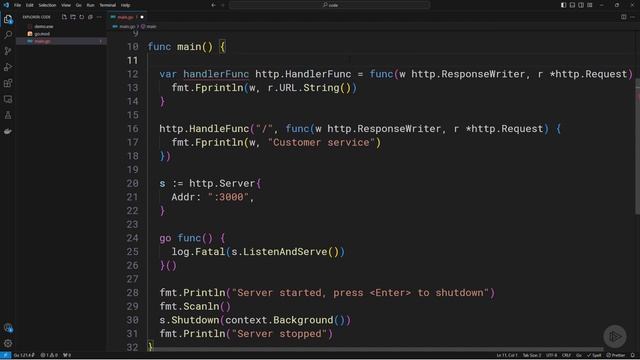Click the main.go breadcrumb segment
Image resolution: width=640 pixels, height=360 pixels.
[x=127, y=27]
